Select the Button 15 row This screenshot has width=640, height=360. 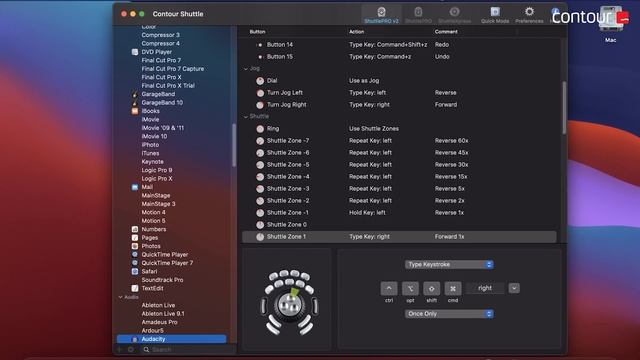point(399,57)
